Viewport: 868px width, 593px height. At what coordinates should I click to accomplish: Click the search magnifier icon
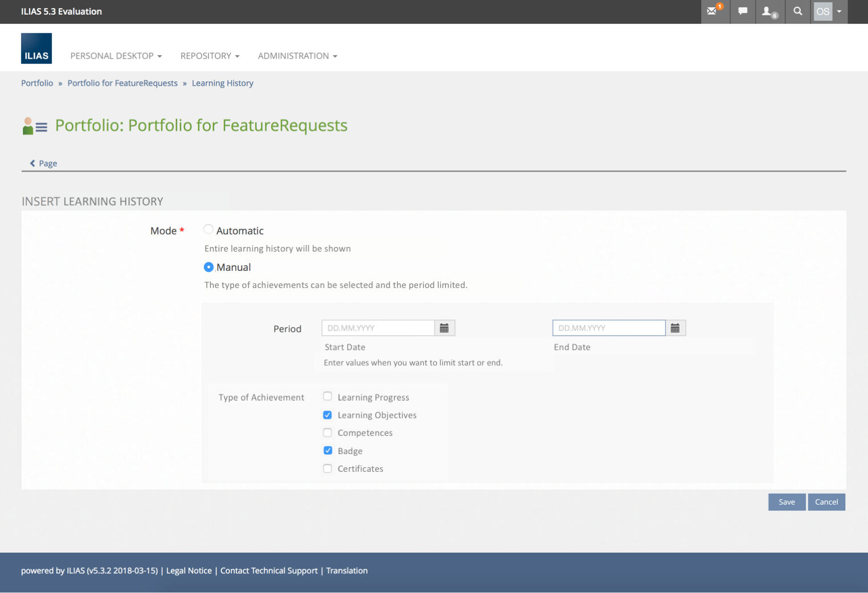(798, 11)
